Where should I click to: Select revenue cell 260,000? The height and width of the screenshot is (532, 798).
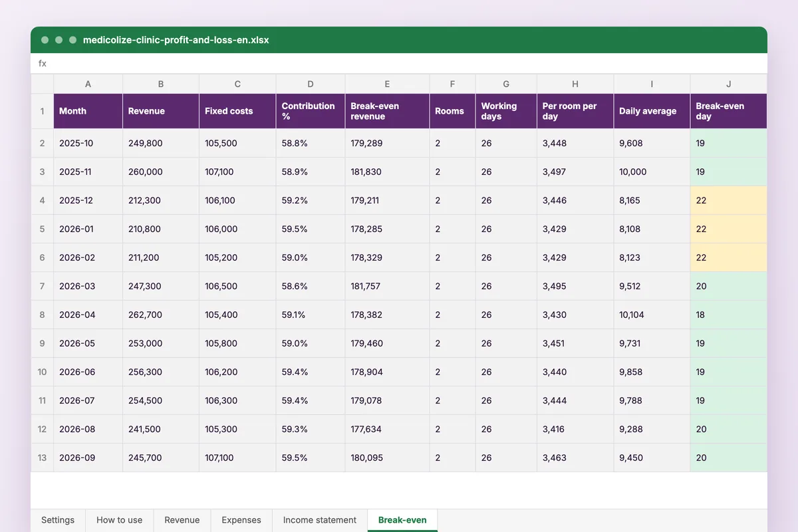(161, 172)
